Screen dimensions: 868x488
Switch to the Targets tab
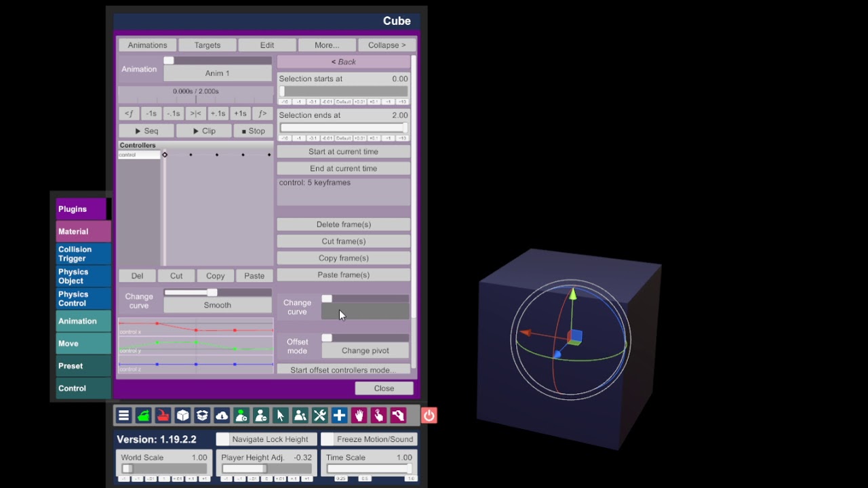pos(208,45)
